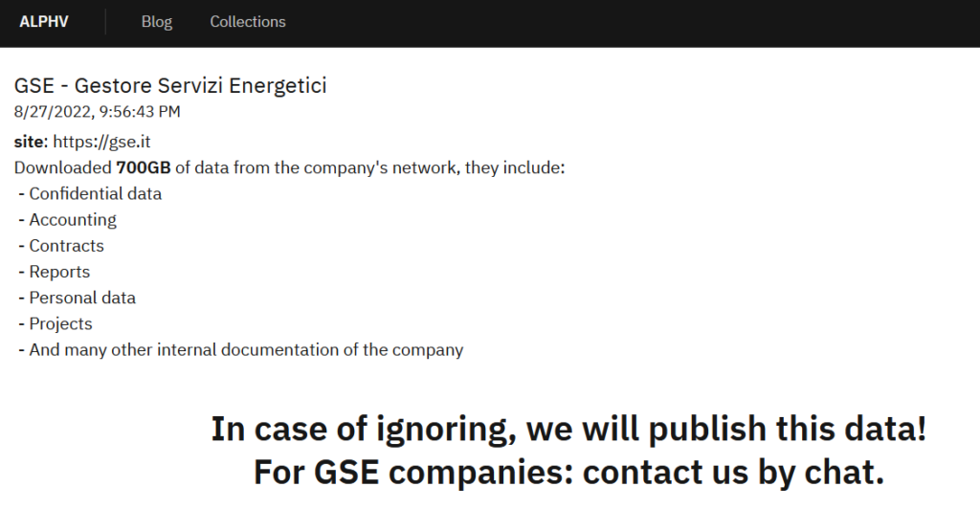
Task: Click the "Personal data" list entry
Action: (82, 298)
